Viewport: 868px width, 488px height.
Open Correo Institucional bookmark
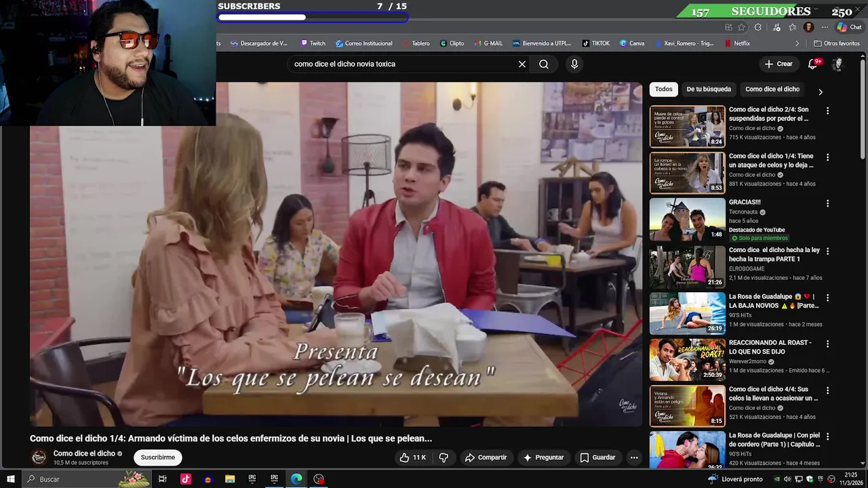point(363,43)
